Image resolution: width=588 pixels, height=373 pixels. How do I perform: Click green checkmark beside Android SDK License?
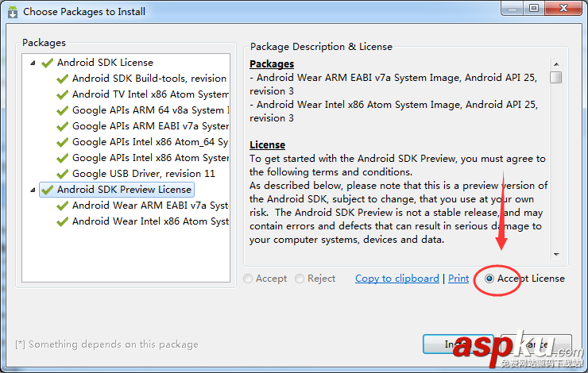click(x=48, y=63)
